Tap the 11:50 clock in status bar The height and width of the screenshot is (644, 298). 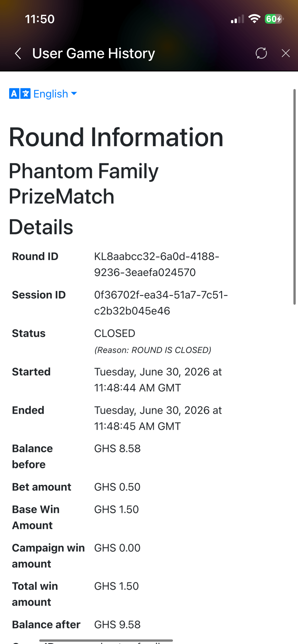tap(40, 19)
